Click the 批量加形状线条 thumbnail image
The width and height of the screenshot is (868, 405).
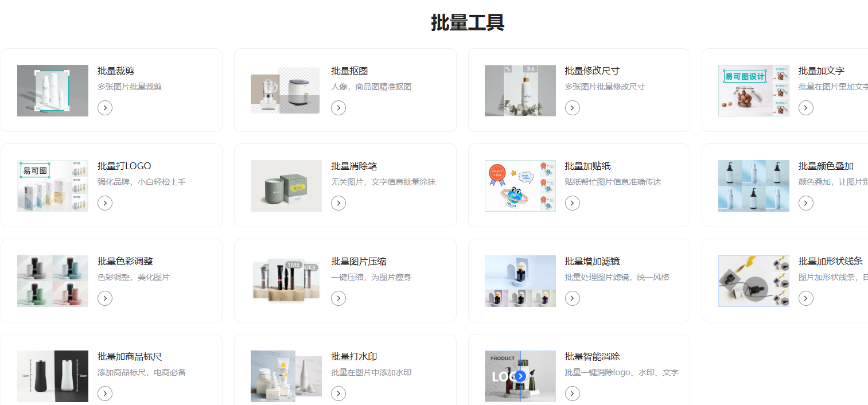(x=754, y=281)
